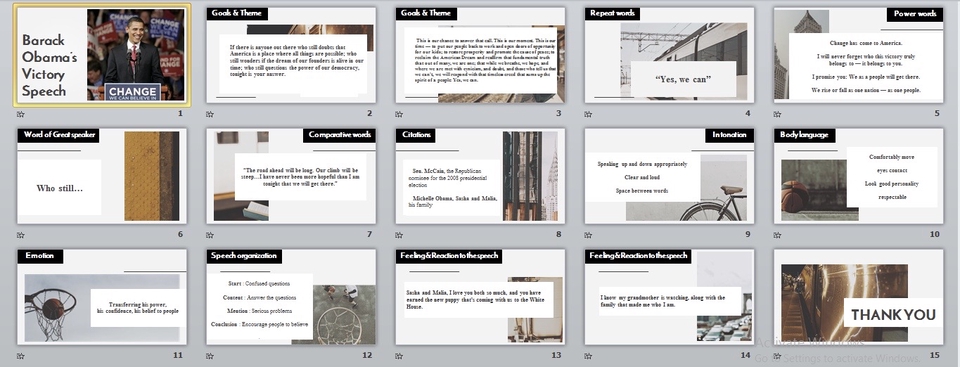This screenshot has width=960, height=367.
Task: Click the animation star icon under slide 9
Action: coord(588,235)
